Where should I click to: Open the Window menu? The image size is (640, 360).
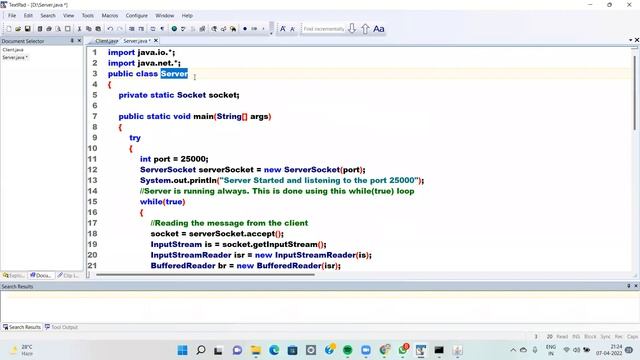pyautogui.click(x=164, y=16)
